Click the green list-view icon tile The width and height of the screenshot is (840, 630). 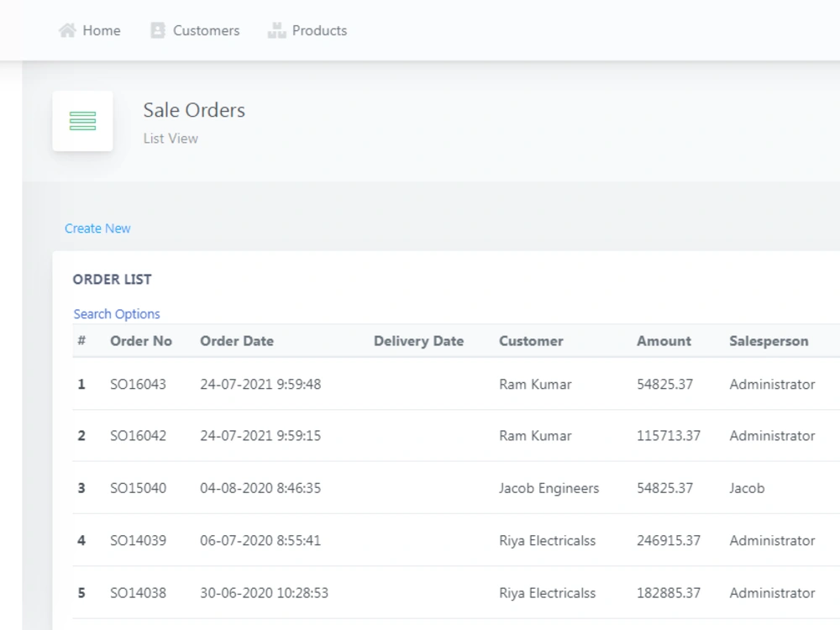click(82, 121)
